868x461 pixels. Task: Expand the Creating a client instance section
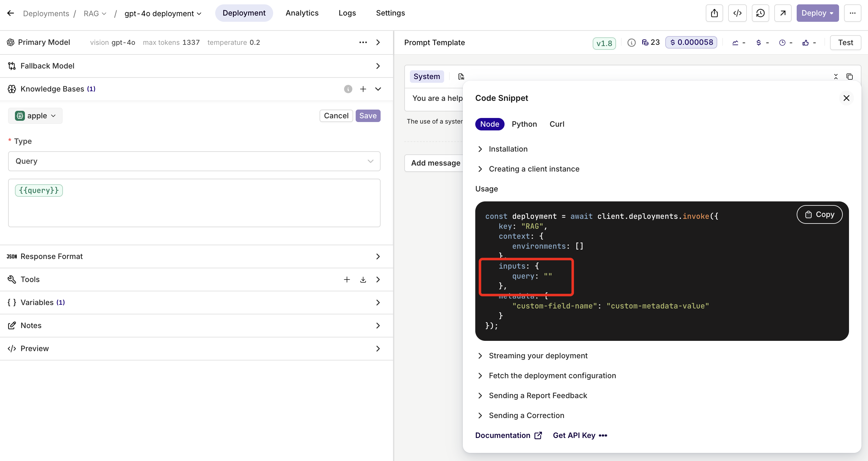534,169
